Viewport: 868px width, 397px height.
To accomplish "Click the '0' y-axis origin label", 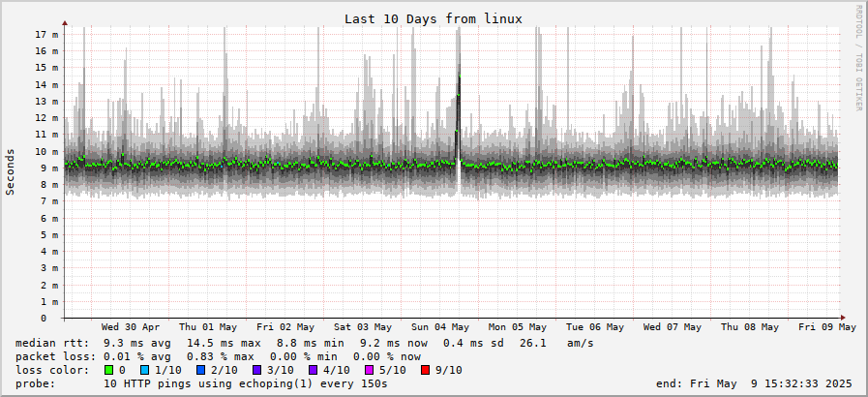I will click(x=44, y=319).
